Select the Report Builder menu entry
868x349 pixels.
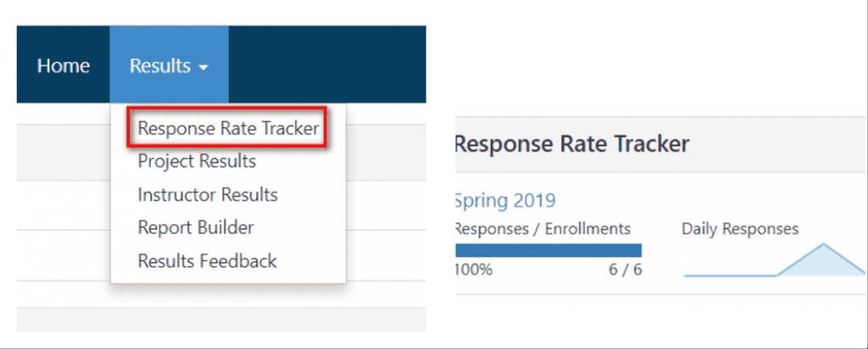196,227
